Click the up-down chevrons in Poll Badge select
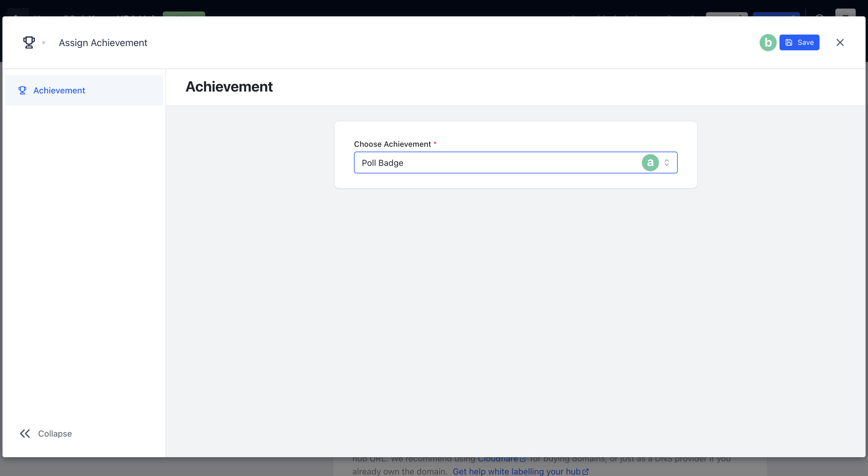868x476 pixels. [666, 163]
